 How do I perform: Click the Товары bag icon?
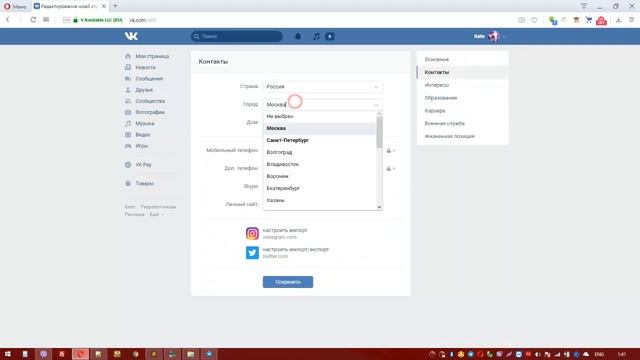(128, 184)
